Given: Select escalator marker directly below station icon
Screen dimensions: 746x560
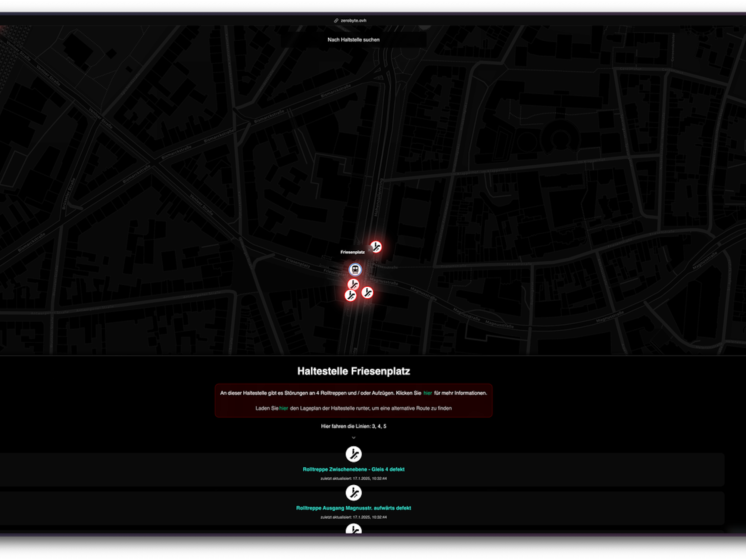Looking at the screenshot, I should (353, 284).
